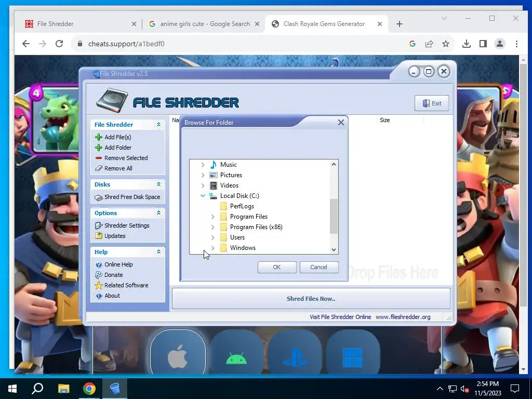The image size is (532, 399).
Task: Expand the Videos tree node
Action: 203,185
